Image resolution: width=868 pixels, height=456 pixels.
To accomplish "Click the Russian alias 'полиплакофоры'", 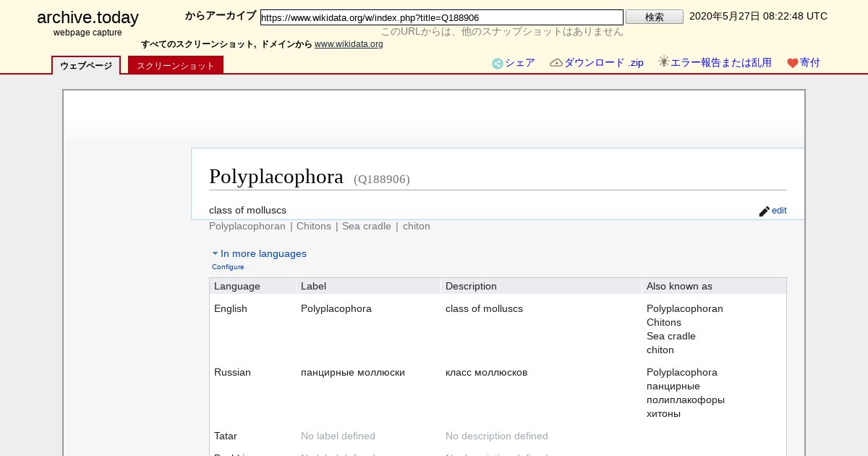I will 686,400.
